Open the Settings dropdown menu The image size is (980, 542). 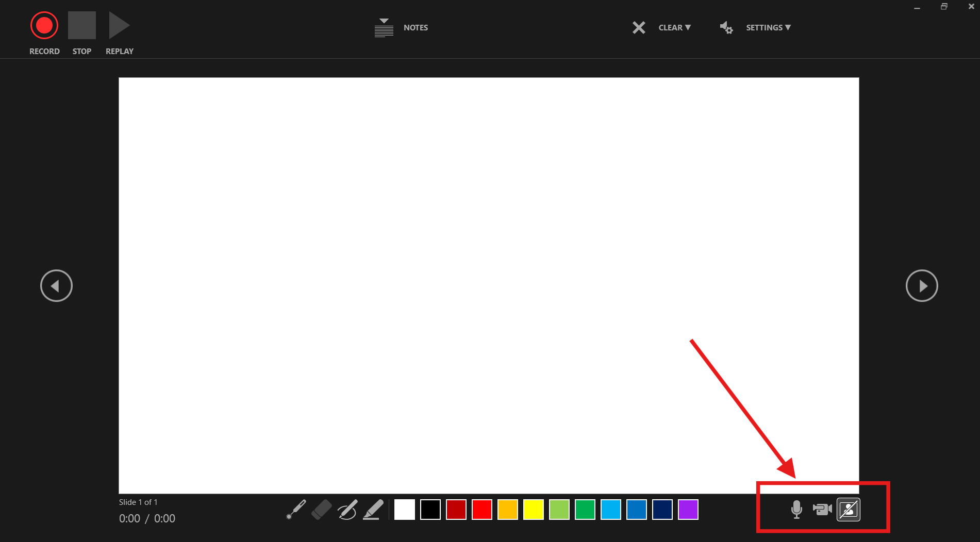click(768, 27)
